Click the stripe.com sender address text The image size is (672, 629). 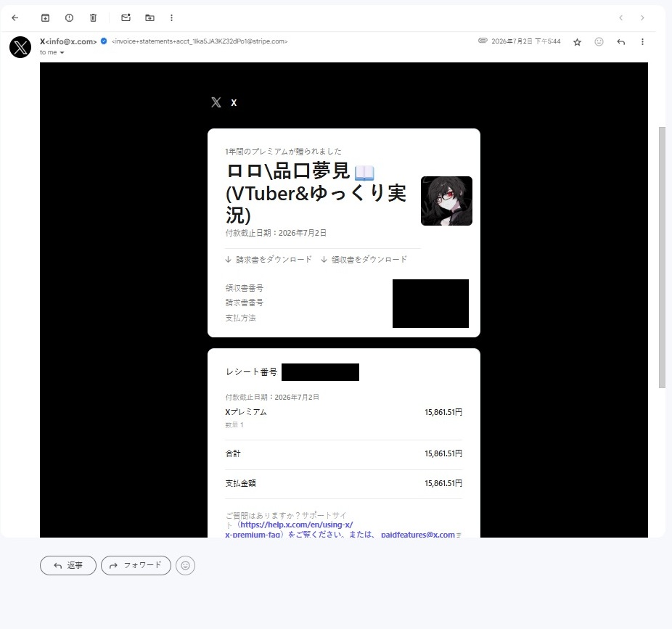(200, 41)
